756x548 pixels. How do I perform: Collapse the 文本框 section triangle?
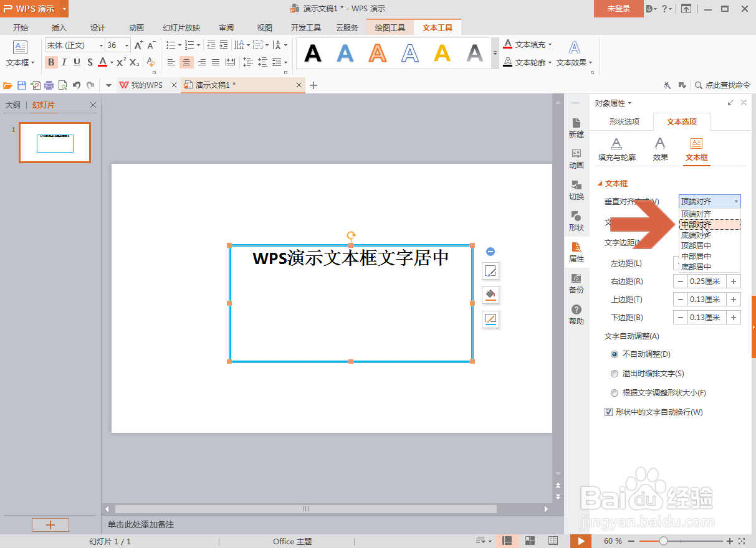pyautogui.click(x=600, y=184)
